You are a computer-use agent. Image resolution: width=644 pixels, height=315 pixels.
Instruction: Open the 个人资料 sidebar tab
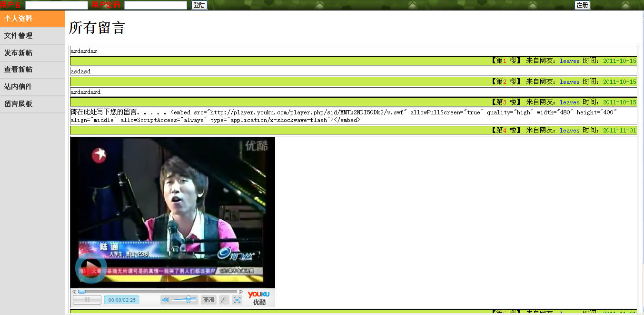click(x=32, y=19)
